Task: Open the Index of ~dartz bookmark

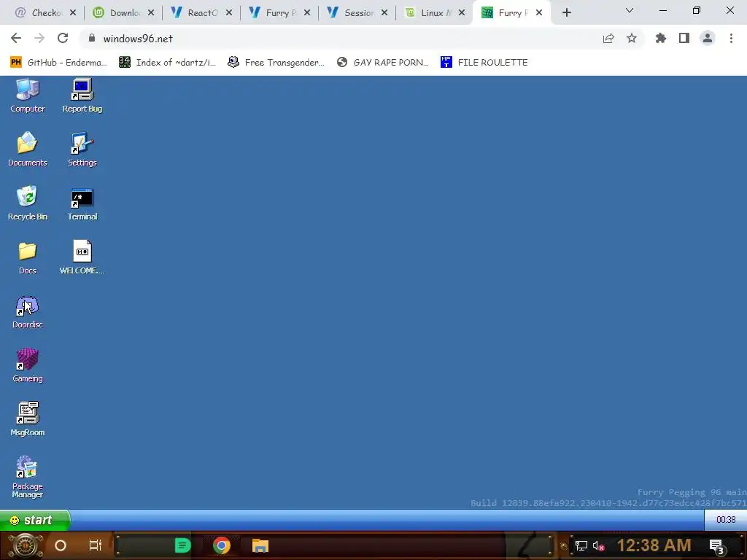Action: click(168, 63)
